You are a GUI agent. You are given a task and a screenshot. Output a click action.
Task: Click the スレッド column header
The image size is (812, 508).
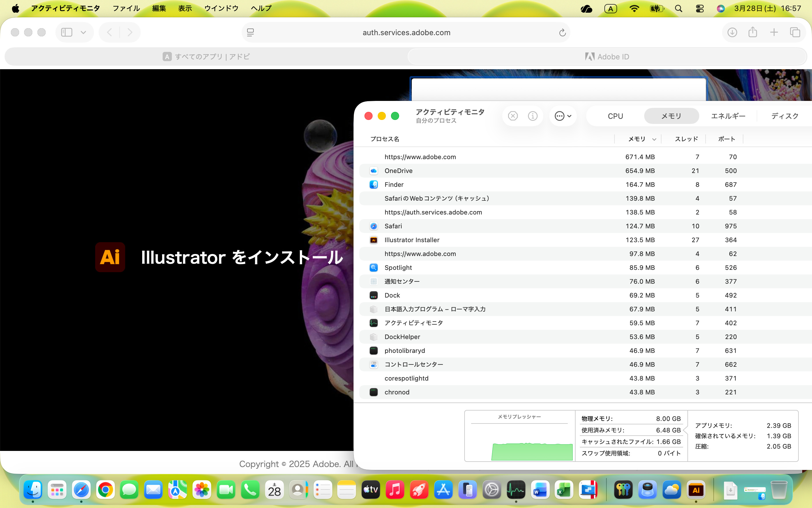(686, 139)
